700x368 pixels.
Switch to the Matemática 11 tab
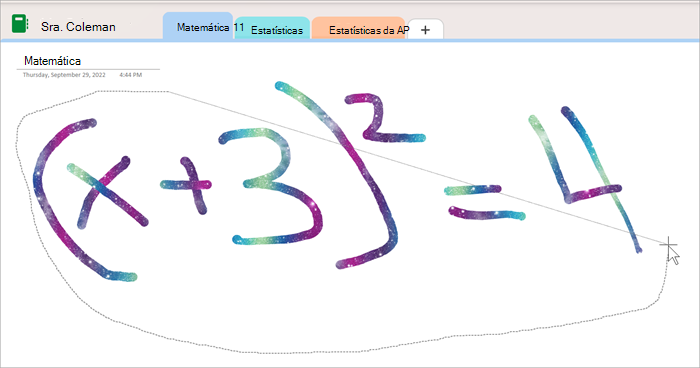click(x=198, y=27)
